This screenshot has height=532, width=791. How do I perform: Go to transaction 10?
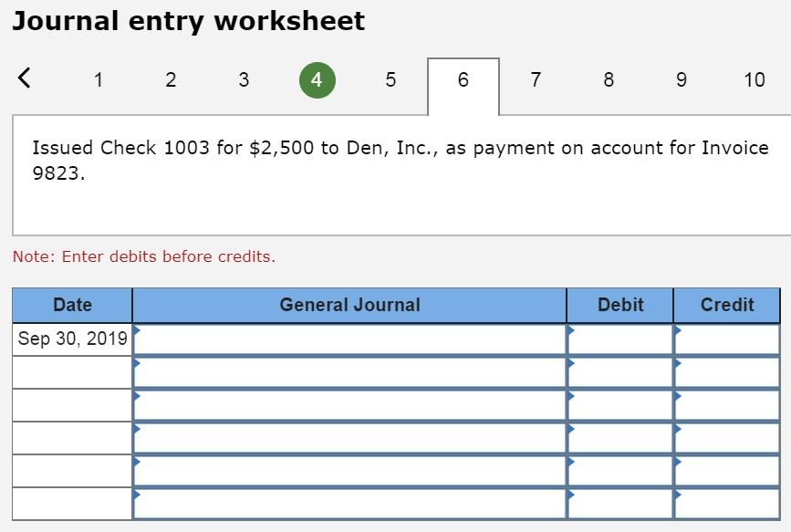[755, 79]
